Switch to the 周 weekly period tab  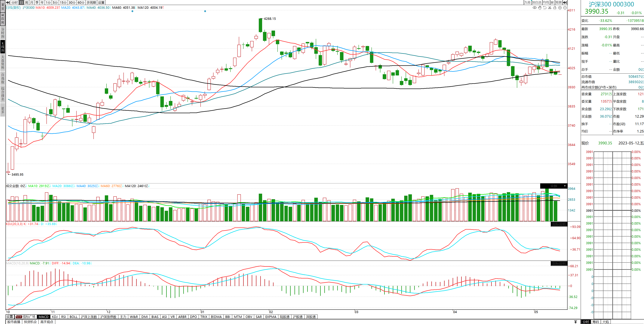26,2
